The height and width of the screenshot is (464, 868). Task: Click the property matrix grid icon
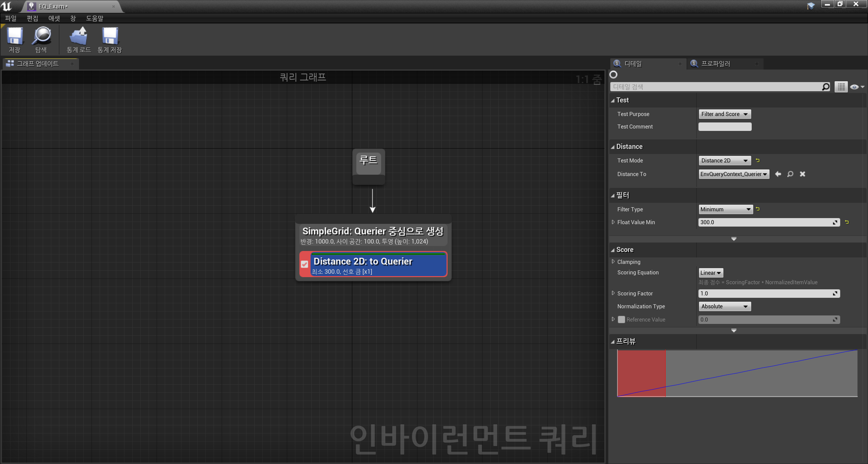[841, 87]
